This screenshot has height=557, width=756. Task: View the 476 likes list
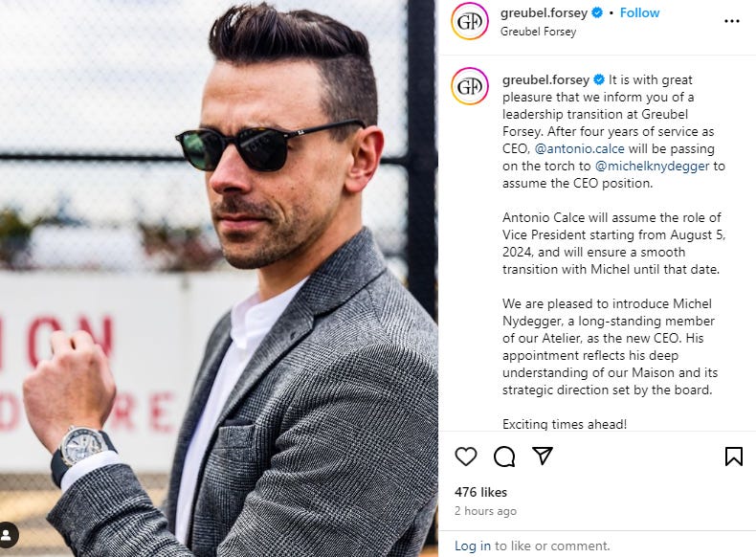[x=480, y=492]
